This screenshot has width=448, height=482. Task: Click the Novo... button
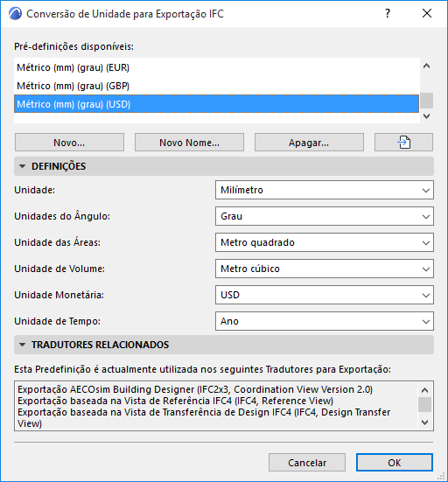pos(69,143)
